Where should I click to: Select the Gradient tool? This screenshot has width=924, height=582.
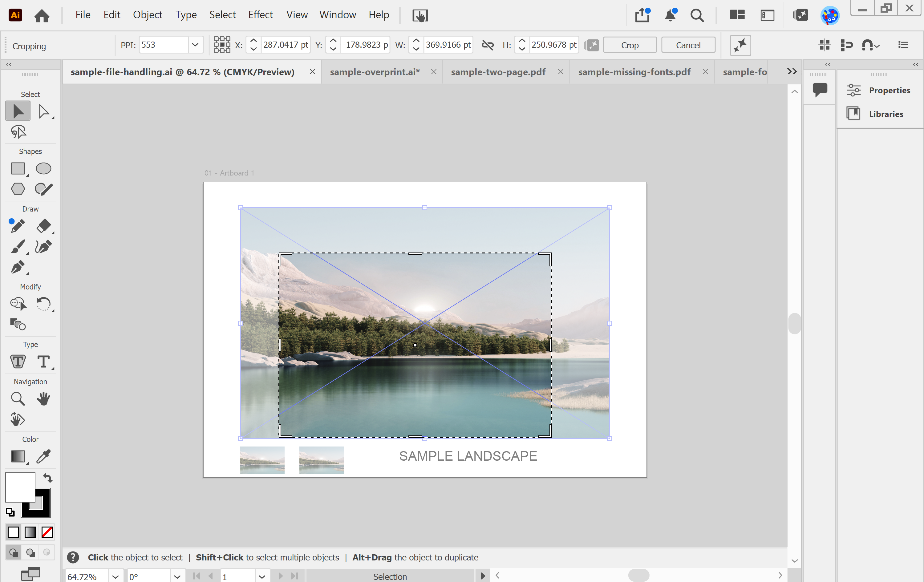pos(18,456)
